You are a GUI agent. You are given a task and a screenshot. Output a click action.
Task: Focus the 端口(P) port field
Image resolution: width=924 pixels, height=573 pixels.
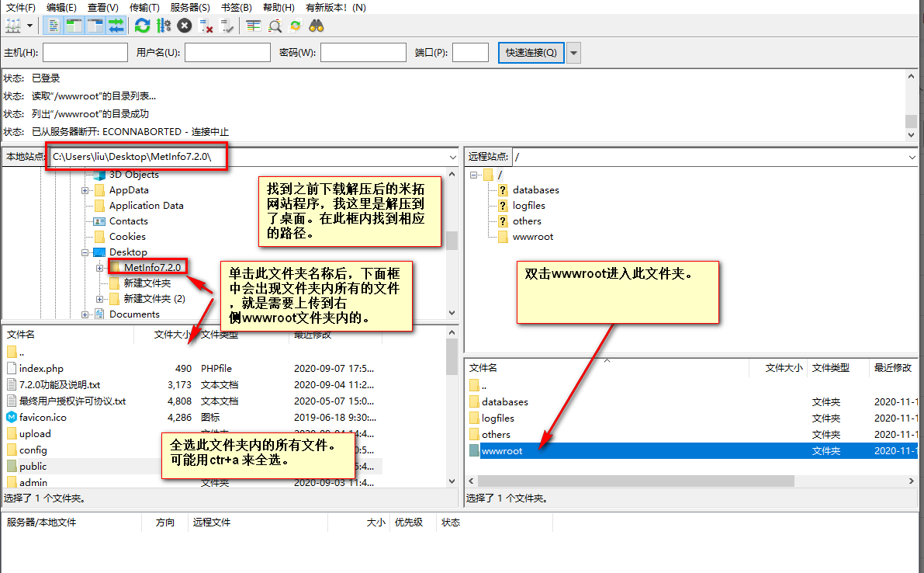click(x=470, y=53)
